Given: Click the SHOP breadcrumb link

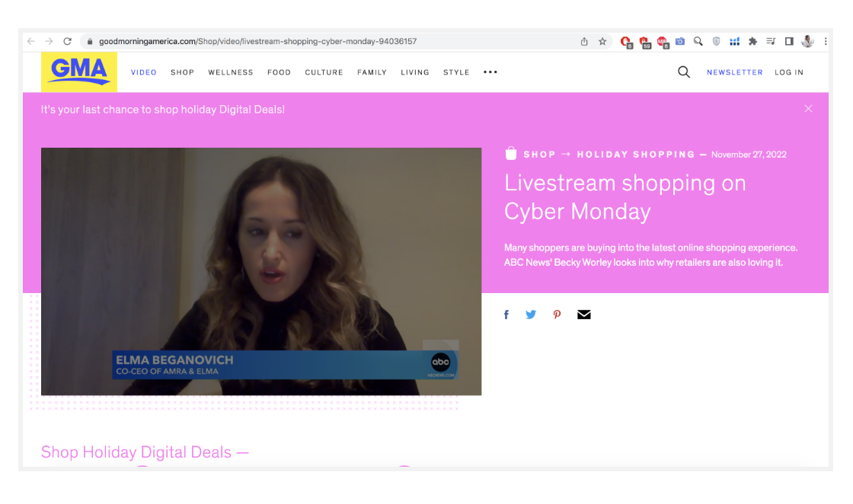Looking at the screenshot, I should click(539, 155).
